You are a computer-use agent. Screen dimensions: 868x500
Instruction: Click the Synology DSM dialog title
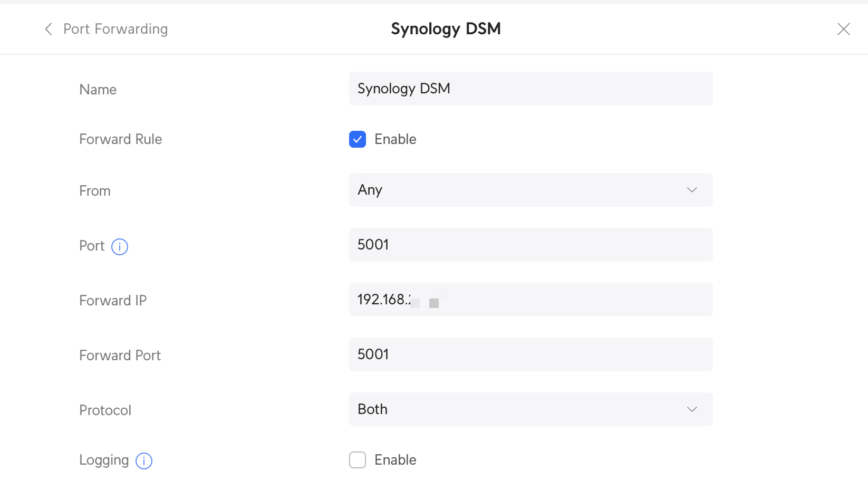click(446, 29)
